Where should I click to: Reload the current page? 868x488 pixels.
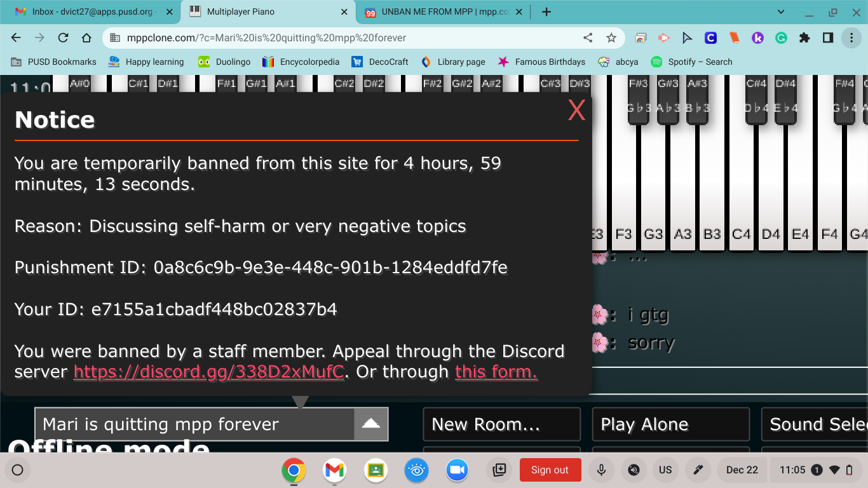63,38
